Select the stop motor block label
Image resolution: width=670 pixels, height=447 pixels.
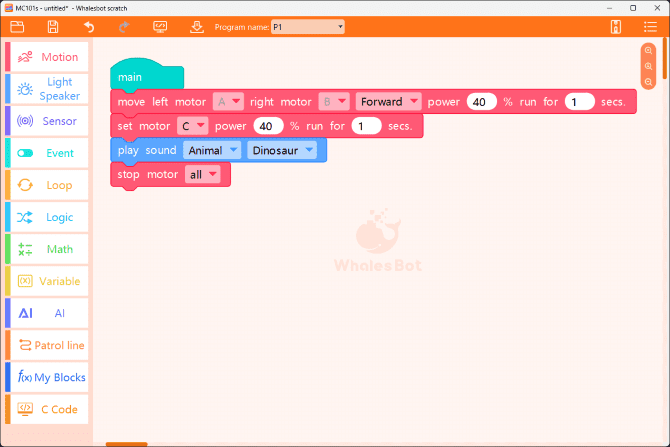point(147,174)
